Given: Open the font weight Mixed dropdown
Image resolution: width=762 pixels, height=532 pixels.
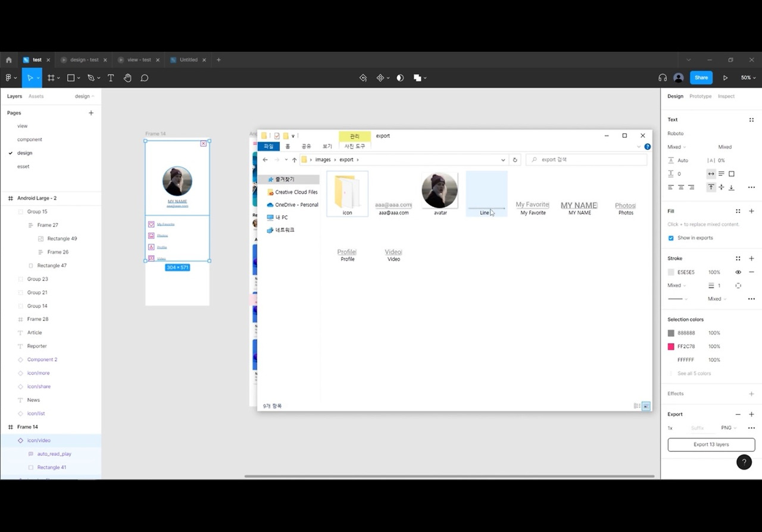Looking at the screenshot, I should tap(676, 147).
